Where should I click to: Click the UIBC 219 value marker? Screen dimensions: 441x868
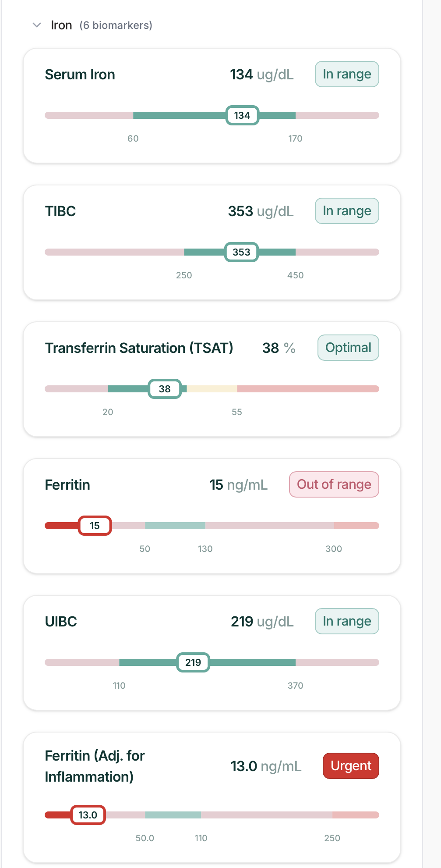[193, 662]
